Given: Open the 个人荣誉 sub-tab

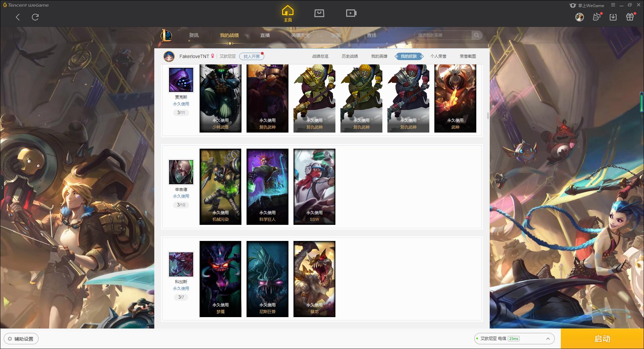Looking at the screenshot, I should 438,56.
